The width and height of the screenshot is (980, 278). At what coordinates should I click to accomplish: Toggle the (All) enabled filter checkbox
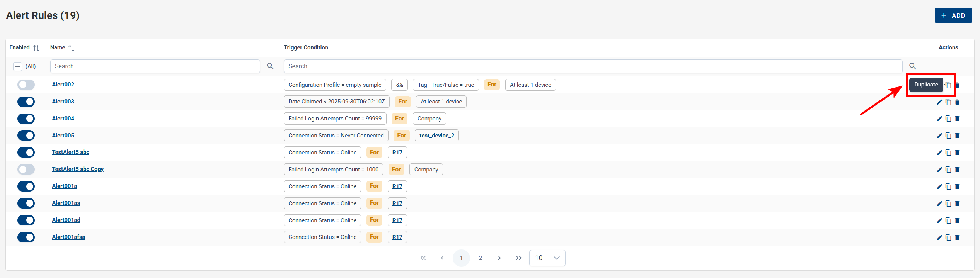click(x=18, y=66)
